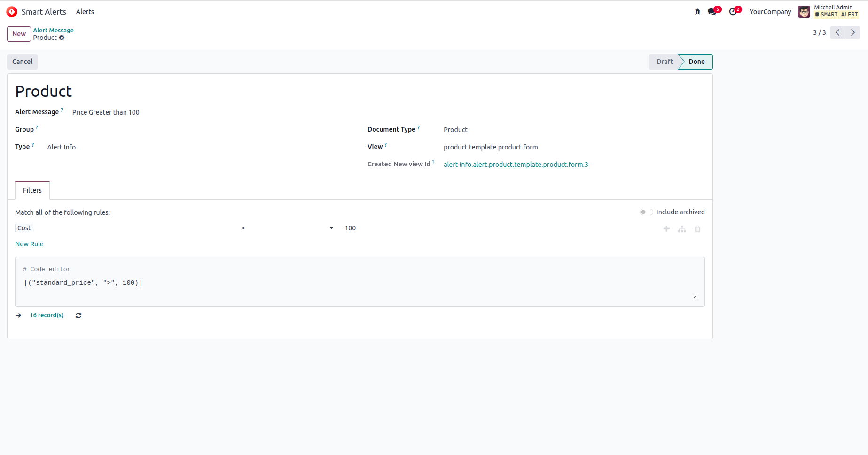
Task: Open Mitchell Admin user menu
Action: [x=829, y=12]
